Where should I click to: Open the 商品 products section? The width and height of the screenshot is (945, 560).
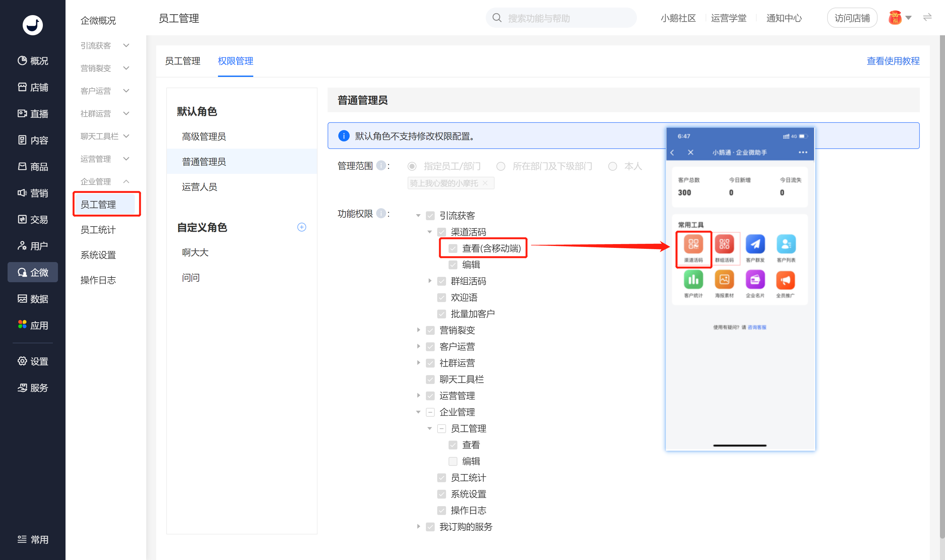click(x=33, y=166)
